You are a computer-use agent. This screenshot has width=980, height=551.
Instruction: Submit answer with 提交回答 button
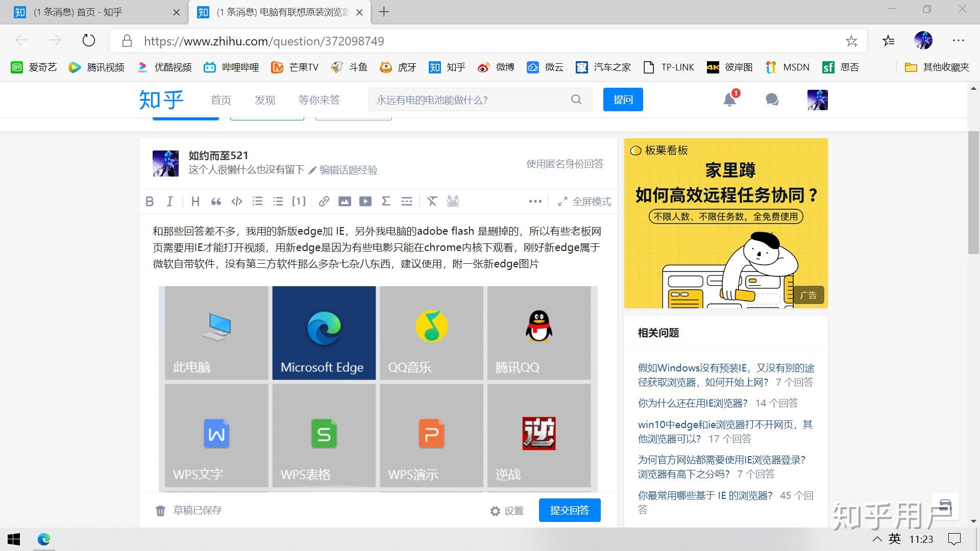[570, 510]
